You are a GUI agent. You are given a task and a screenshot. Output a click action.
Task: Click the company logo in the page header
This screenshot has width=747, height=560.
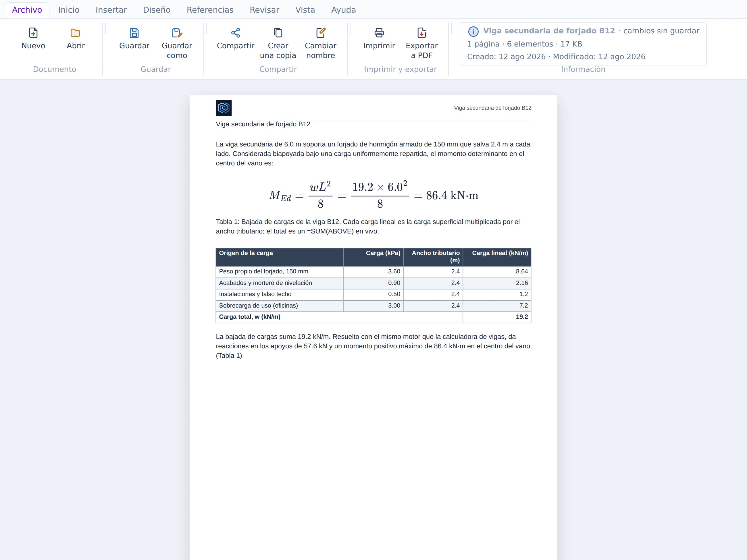click(x=224, y=108)
